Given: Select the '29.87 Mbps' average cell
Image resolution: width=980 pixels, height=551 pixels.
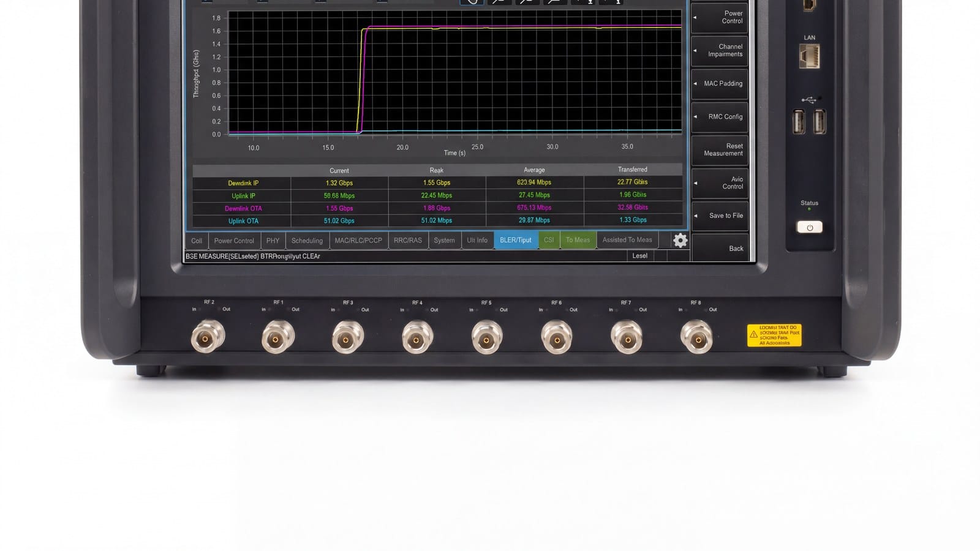Looking at the screenshot, I should 534,220.
